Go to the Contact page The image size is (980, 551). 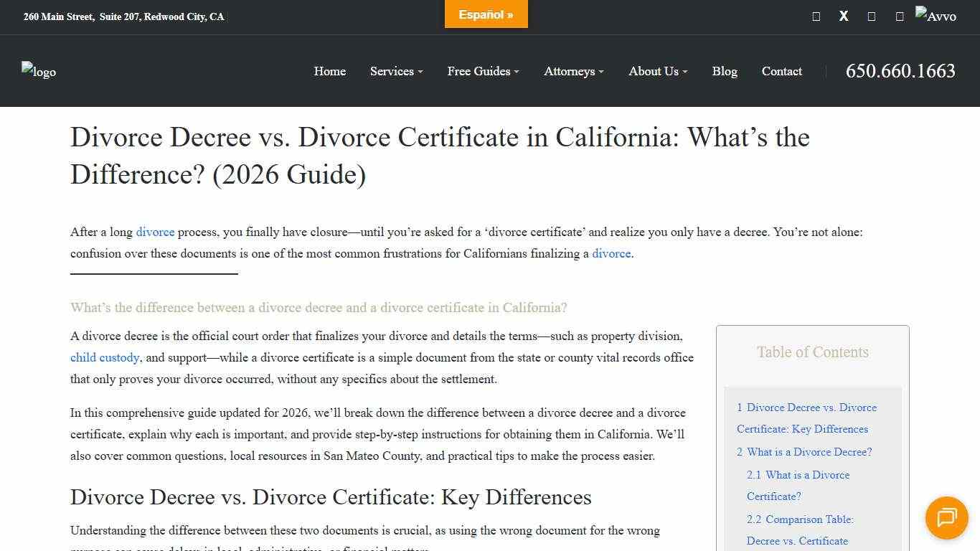click(x=782, y=71)
